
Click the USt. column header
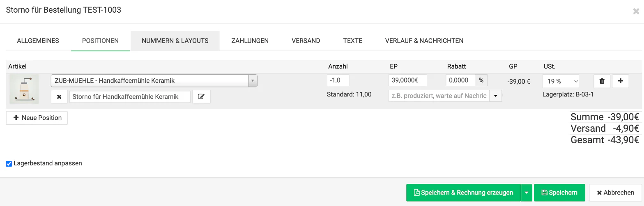click(x=550, y=66)
